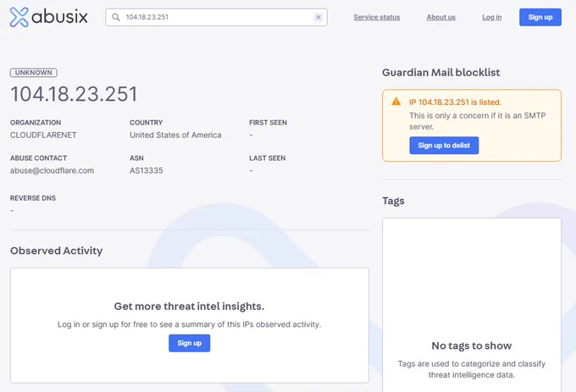Clear the search field with X icon
Image resolution: width=576 pixels, height=392 pixels.
coord(318,17)
